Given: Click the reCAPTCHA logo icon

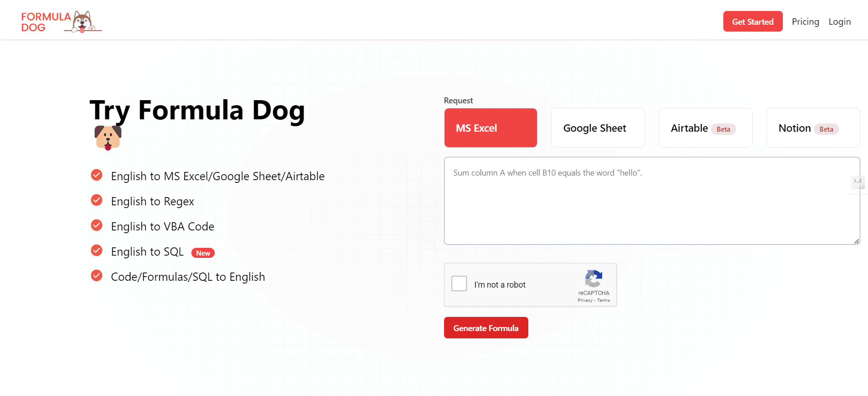Looking at the screenshot, I should click(x=593, y=278).
